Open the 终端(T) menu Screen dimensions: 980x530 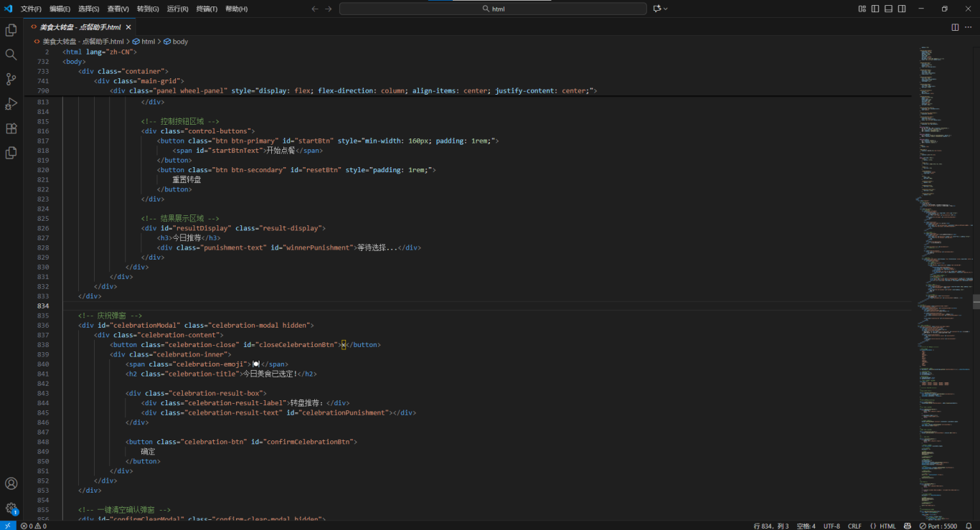(207, 9)
